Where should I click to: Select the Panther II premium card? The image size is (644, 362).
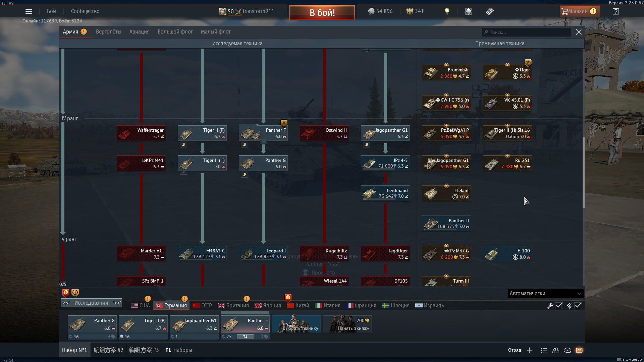446,224
